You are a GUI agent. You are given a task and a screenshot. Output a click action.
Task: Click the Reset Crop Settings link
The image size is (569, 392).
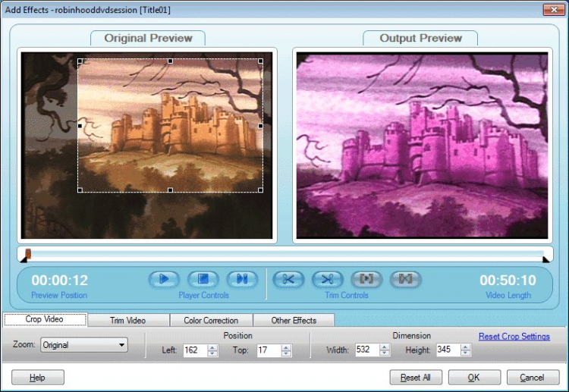point(514,336)
